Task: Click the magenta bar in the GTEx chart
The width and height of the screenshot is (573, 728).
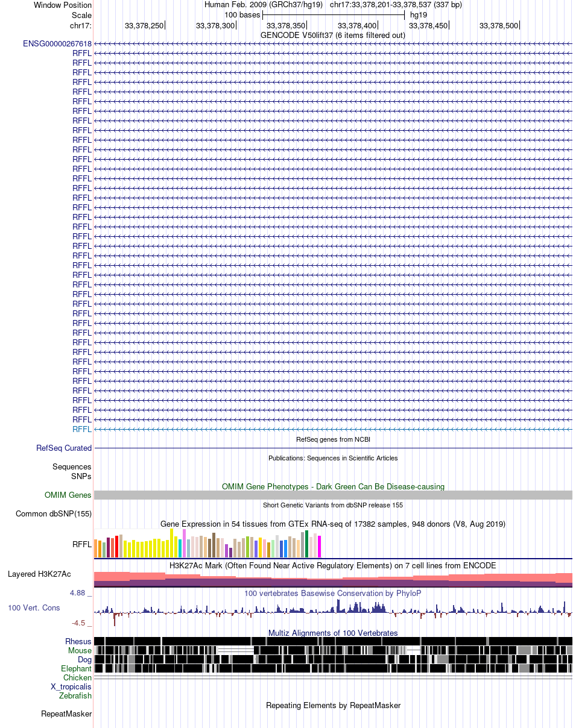Action: [320, 547]
